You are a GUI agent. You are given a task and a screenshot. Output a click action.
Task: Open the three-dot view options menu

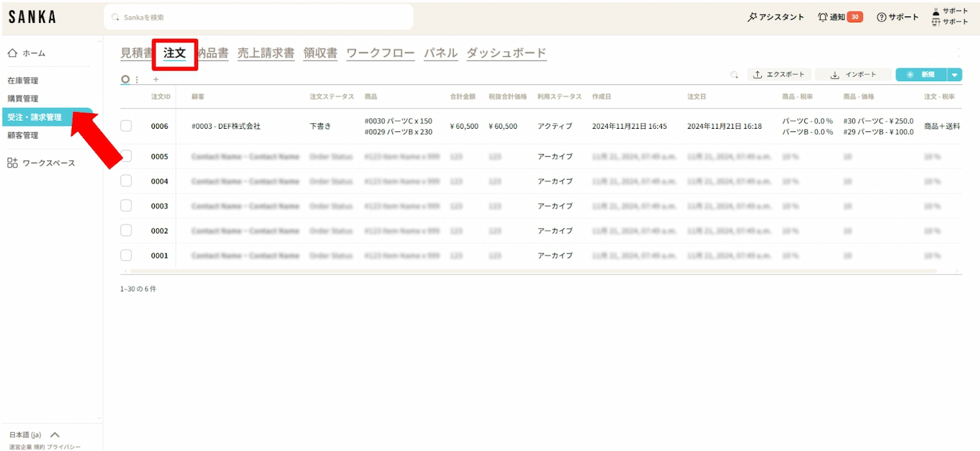point(137,80)
